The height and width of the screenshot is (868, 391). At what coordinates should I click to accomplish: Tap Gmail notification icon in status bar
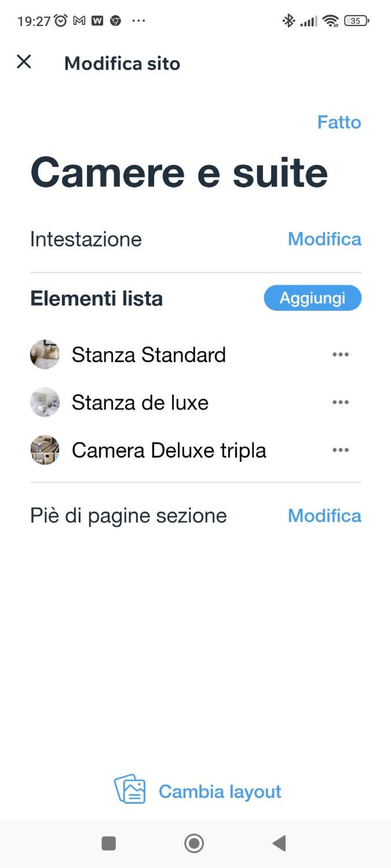79,21
